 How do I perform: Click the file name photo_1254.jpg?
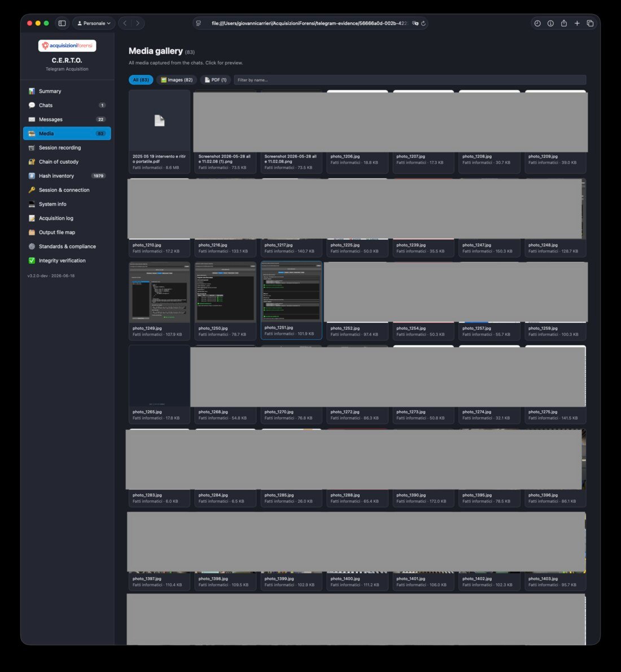tap(411, 328)
